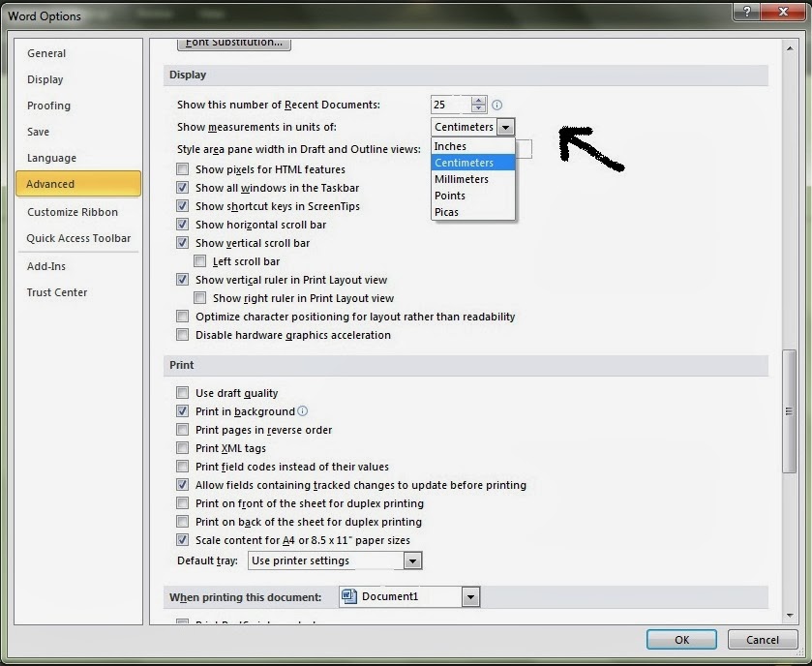Enable Print XML tags checkbox

pos(182,448)
